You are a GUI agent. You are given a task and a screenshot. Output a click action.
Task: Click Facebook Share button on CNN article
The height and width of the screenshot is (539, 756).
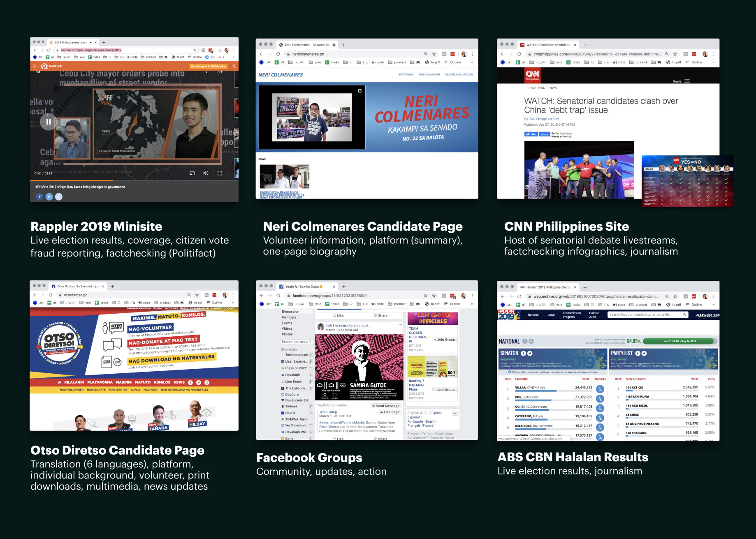[x=544, y=134]
